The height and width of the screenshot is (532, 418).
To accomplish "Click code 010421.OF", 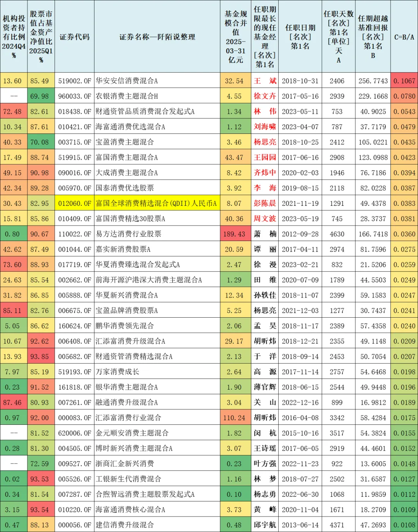I will pos(75,127).
